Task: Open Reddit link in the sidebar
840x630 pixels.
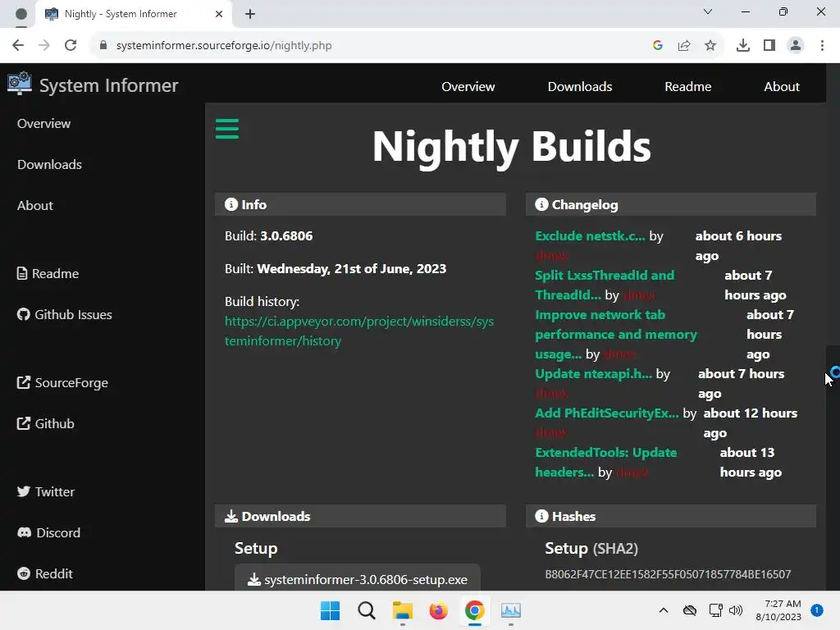Action: tap(44, 573)
